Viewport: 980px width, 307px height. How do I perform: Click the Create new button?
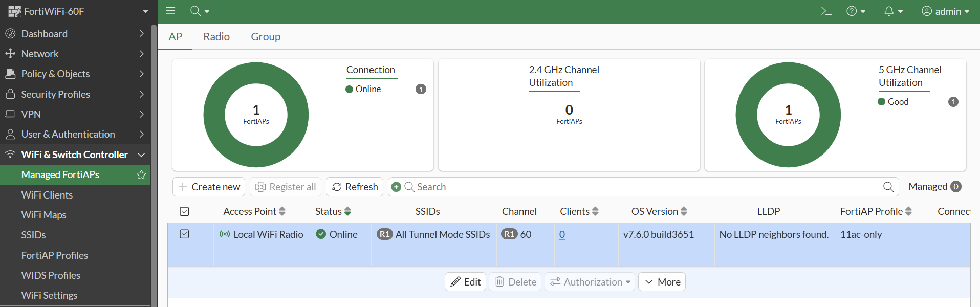209,187
